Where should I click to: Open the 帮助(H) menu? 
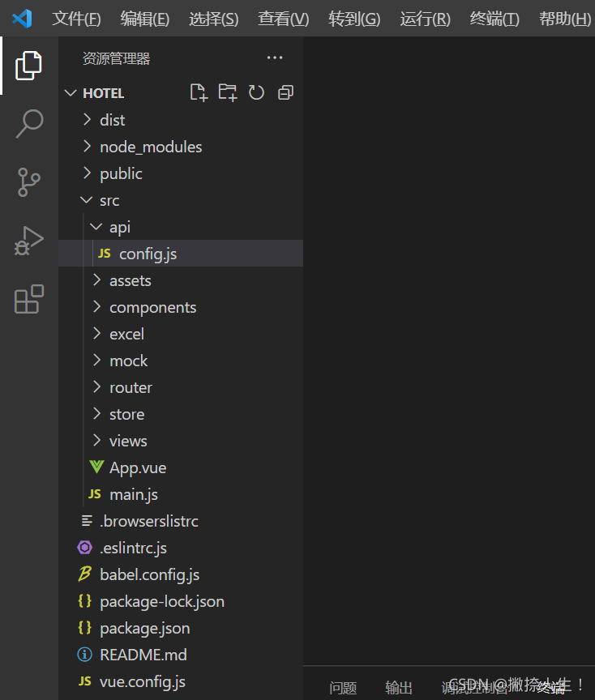(x=565, y=19)
